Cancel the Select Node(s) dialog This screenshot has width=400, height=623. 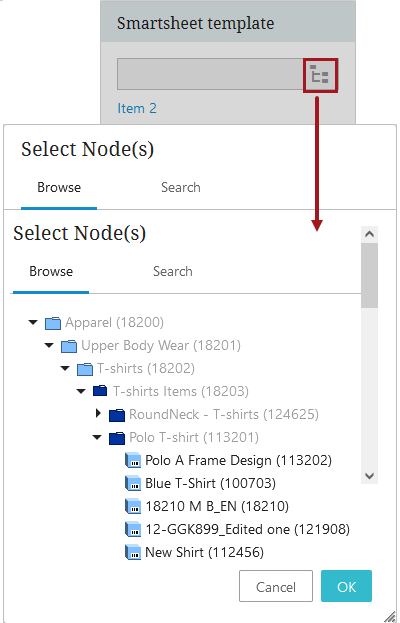pyautogui.click(x=276, y=586)
